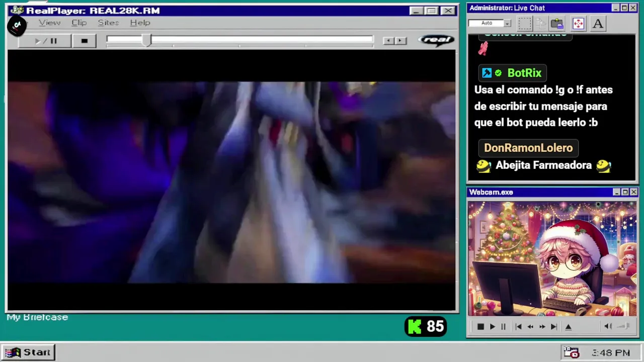Minimize the Webcam.exe window

[616, 192]
